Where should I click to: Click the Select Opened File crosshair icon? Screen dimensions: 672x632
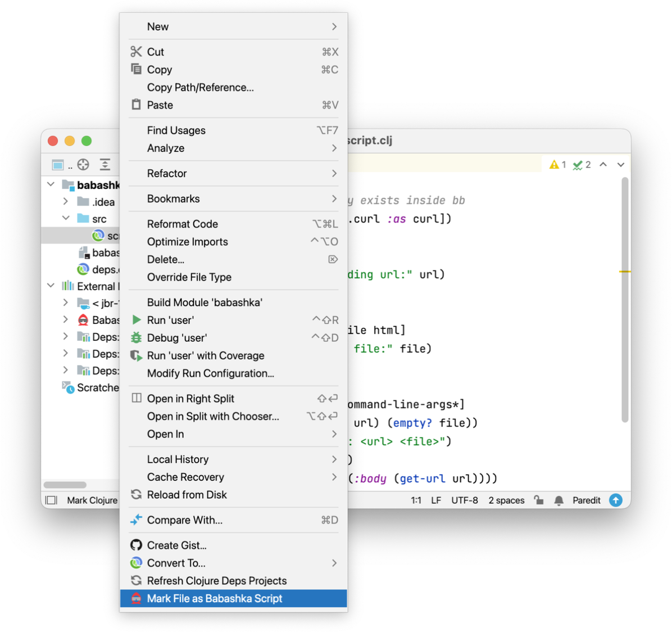click(x=83, y=165)
